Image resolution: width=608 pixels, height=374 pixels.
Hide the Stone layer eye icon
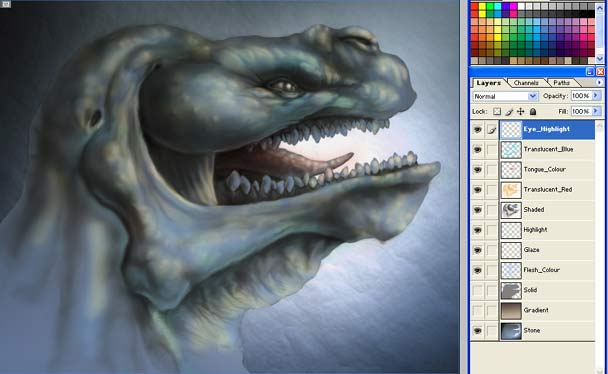pyautogui.click(x=477, y=331)
